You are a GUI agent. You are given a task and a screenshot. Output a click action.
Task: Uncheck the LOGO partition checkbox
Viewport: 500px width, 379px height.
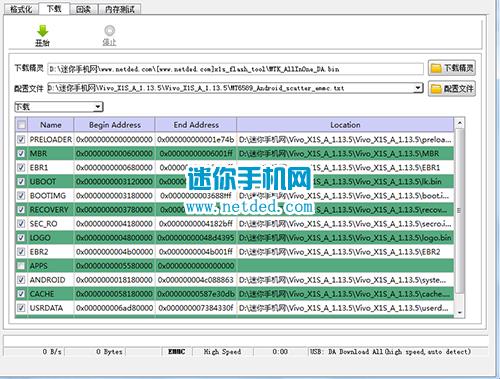click(21, 238)
